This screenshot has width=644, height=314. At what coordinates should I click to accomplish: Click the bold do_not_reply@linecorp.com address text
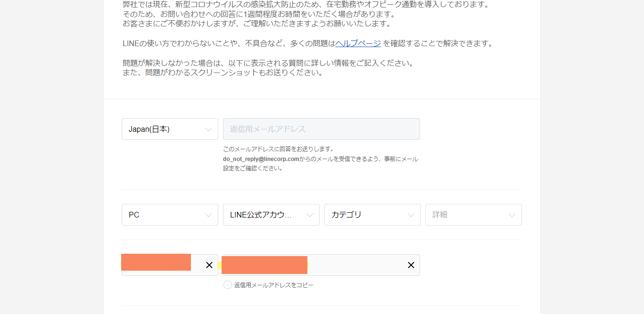[261, 159]
